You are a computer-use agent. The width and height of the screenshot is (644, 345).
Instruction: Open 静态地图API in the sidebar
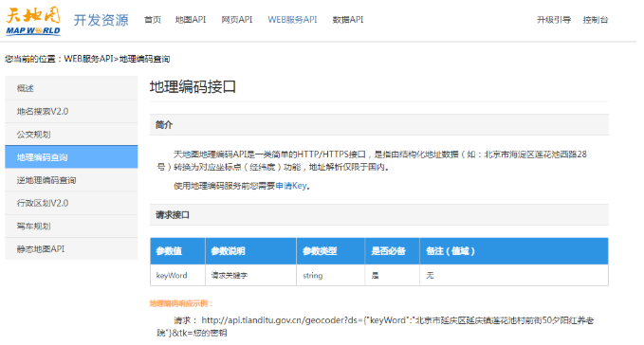click(71, 249)
